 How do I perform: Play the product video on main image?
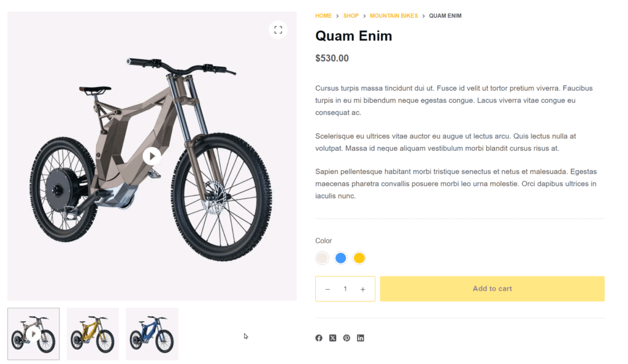151,156
